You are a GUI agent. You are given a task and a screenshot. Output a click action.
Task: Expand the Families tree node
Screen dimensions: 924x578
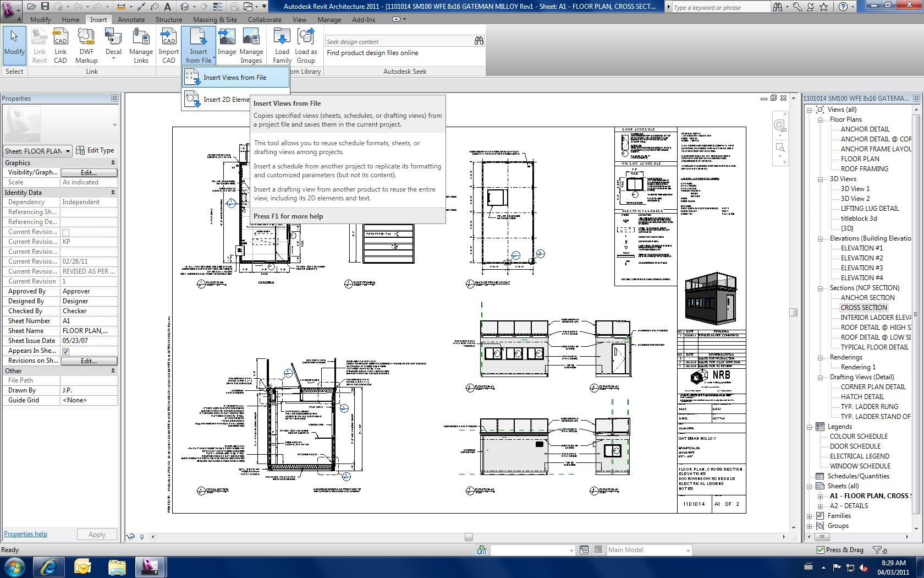(x=810, y=516)
